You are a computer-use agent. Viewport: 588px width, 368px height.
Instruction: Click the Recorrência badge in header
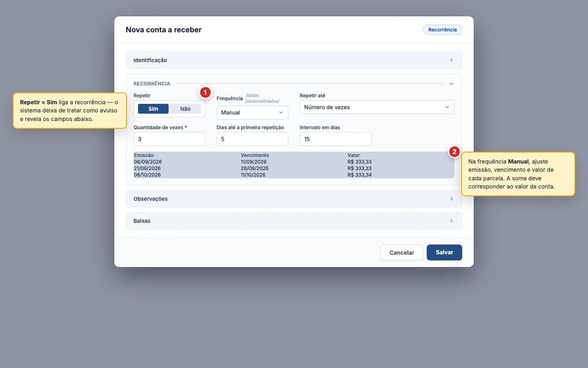coord(443,30)
